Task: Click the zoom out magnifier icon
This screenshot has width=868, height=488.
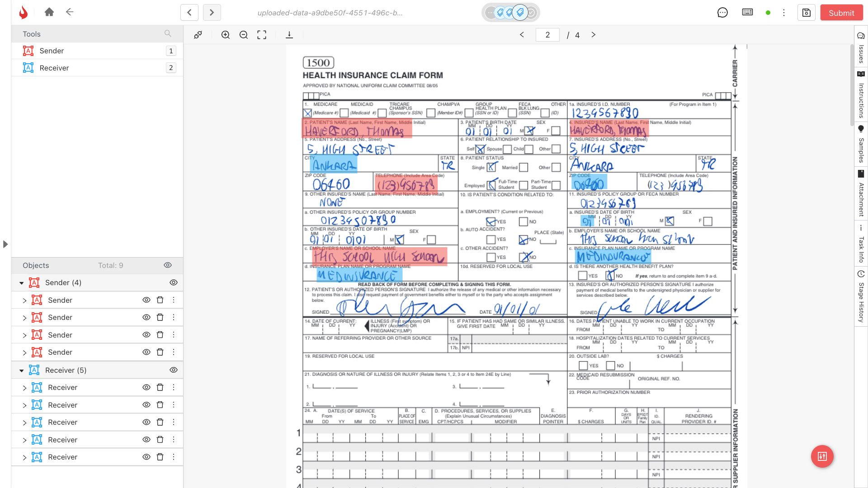Action: pos(244,35)
